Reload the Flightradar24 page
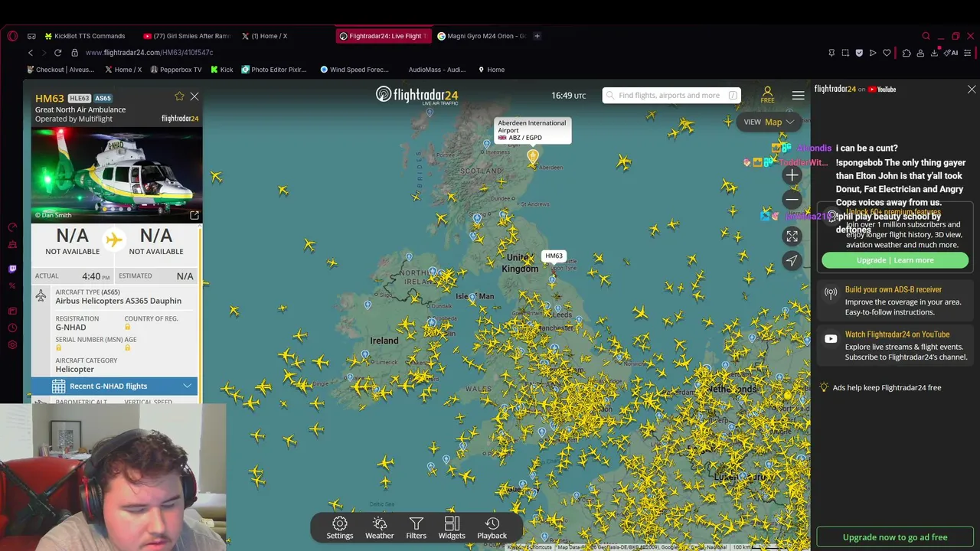This screenshot has height=551, width=980. [57, 53]
